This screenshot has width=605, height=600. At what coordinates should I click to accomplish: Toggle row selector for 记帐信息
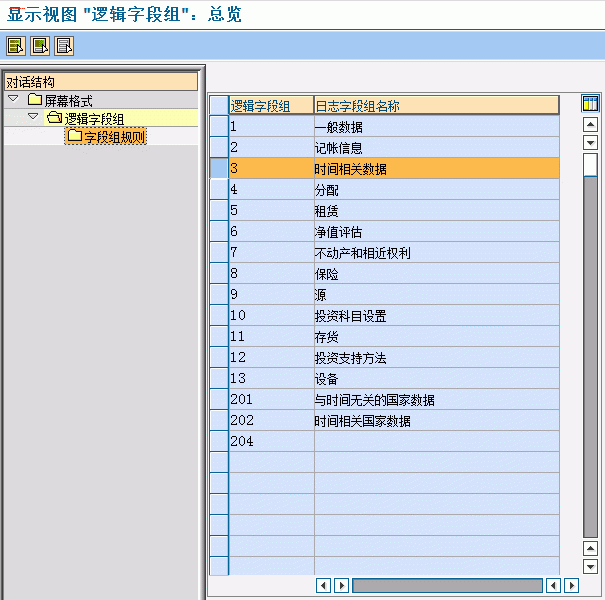pyautogui.click(x=219, y=147)
